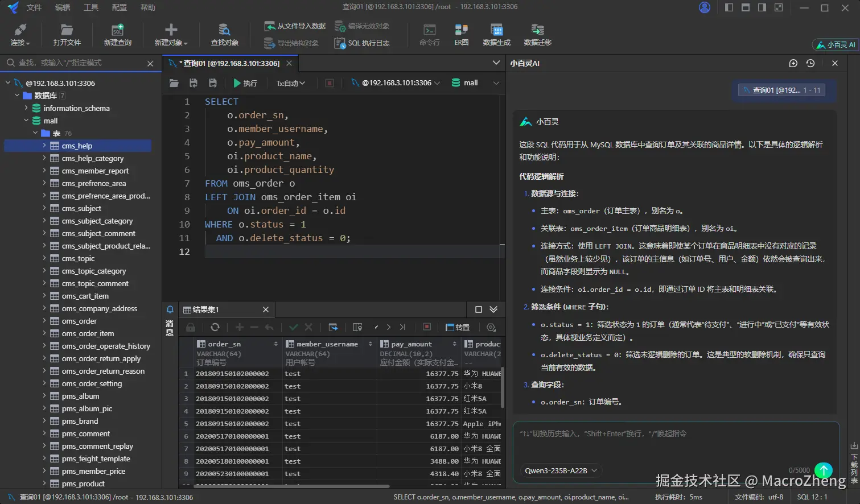The width and height of the screenshot is (860, 504).
Task: Collapse the mall database node
Action: click(26, 121)
